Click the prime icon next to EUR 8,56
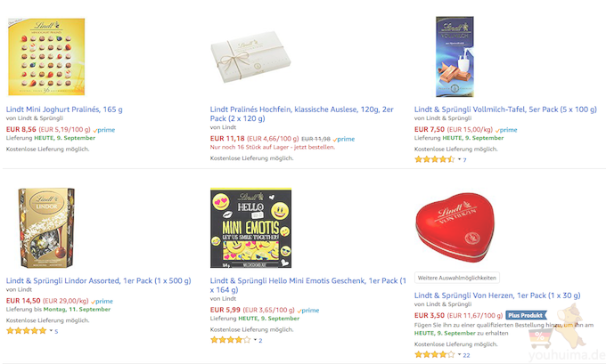Screen dimensions: 606x364 pyautogui.click(x=104, y=130)
